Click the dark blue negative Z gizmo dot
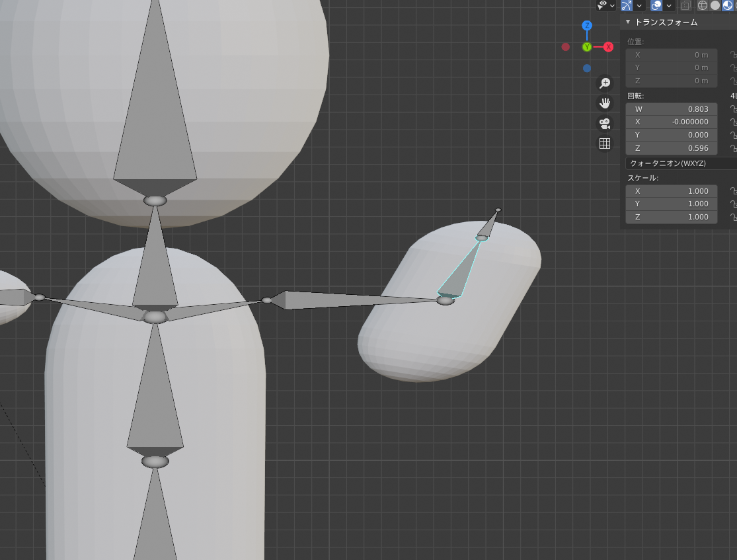This screenshot has width=737, height=560. point(586,68)
